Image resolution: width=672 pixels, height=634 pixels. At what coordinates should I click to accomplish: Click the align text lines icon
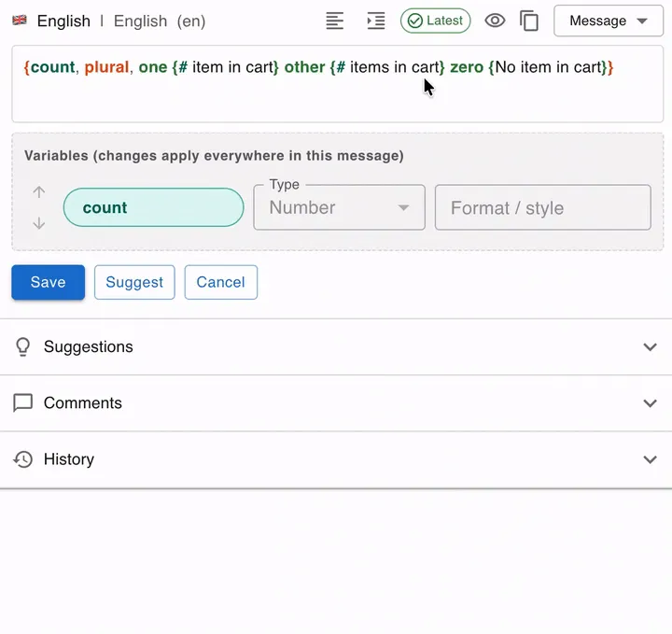point(335,21)
